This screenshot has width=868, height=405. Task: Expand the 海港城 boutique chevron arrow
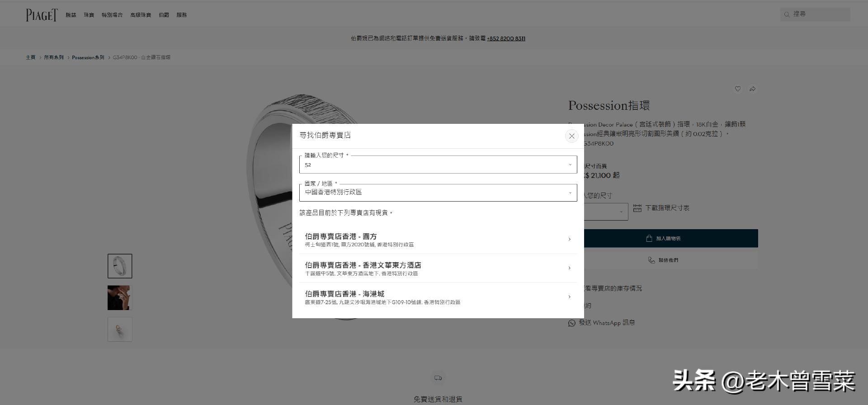(x=569, y=297)
